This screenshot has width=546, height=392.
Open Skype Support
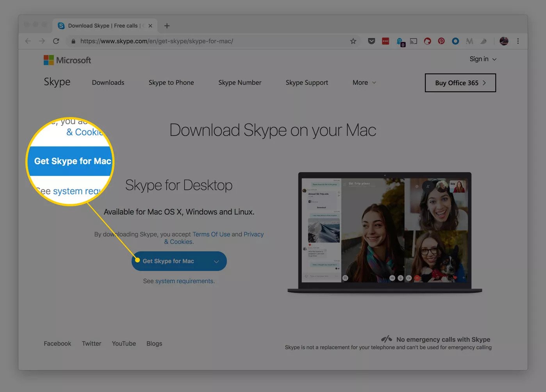(x=307, y=82)
